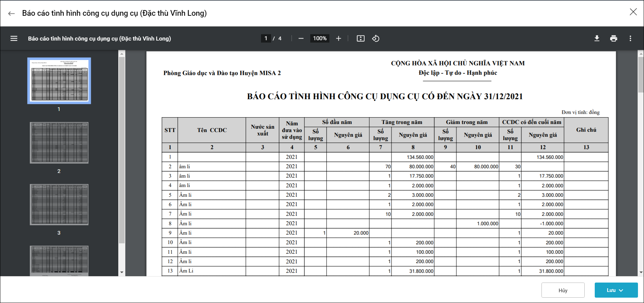Click the 'Tăng trong năm' header
This screenshot has height=303, width=644.
coord(402,122)
